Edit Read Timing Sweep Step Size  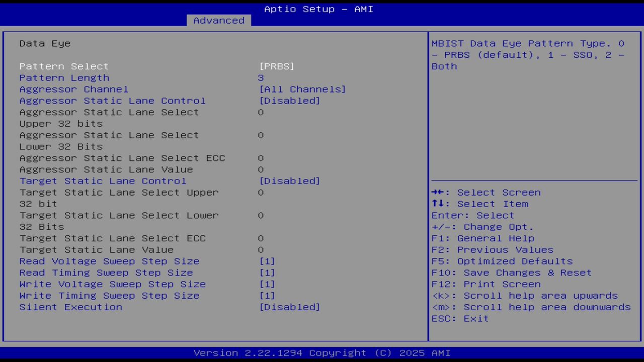coord(267,273)
